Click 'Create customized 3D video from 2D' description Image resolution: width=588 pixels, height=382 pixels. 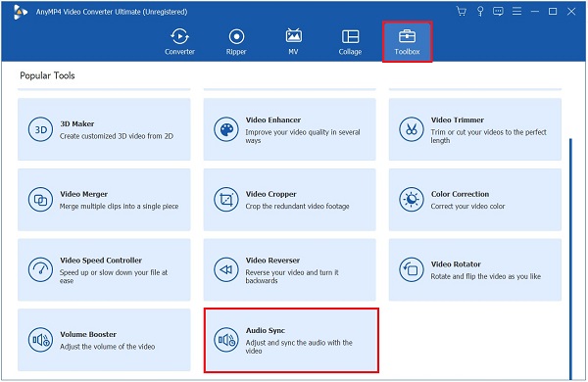tap(117, 136)
